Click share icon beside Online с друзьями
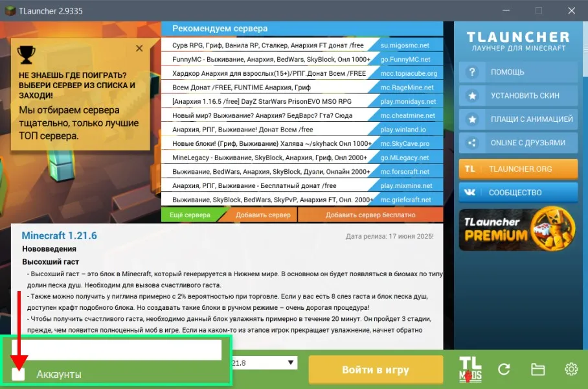 coord(472,143)
